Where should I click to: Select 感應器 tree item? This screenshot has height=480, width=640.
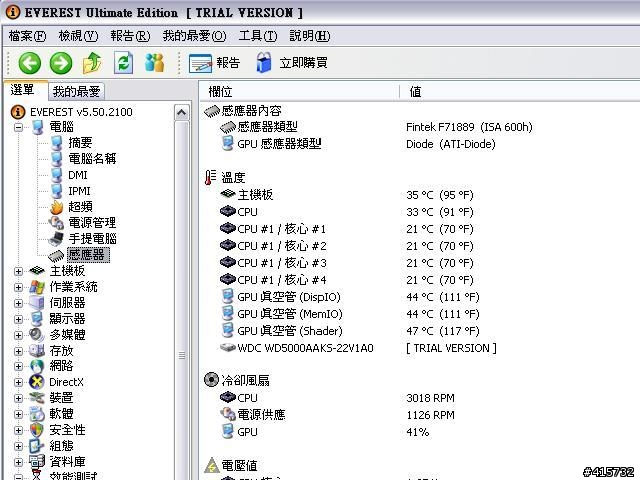click(88, 255)
